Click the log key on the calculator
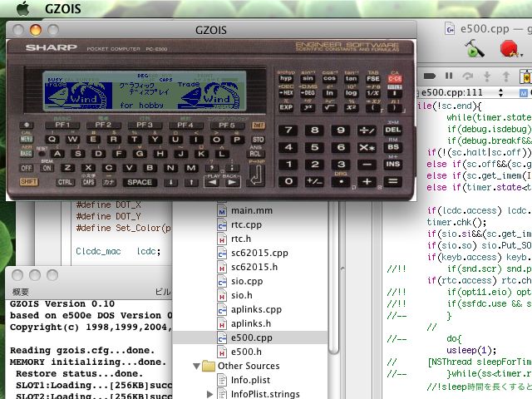532x399 pixels. coord(351,93)
